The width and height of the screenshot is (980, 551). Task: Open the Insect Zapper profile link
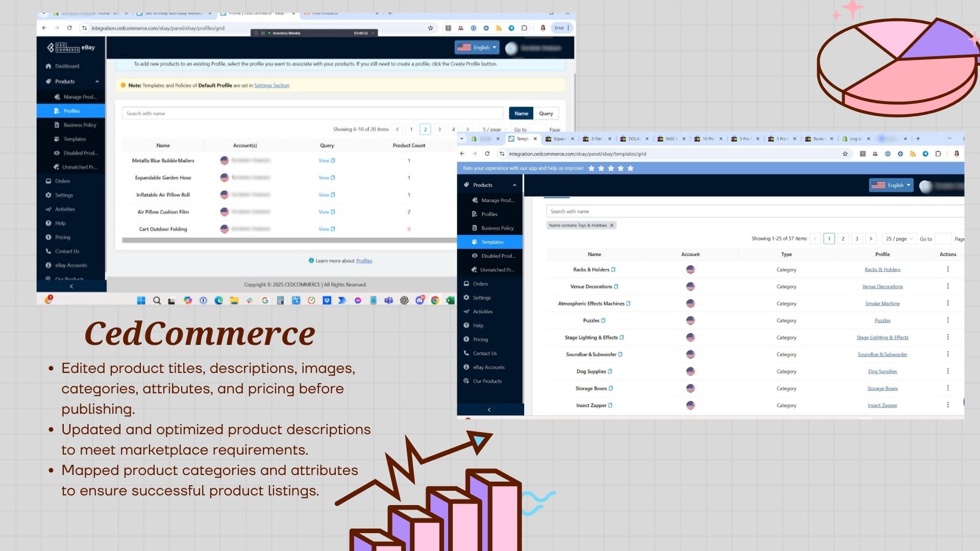click(x=882, y=406)
